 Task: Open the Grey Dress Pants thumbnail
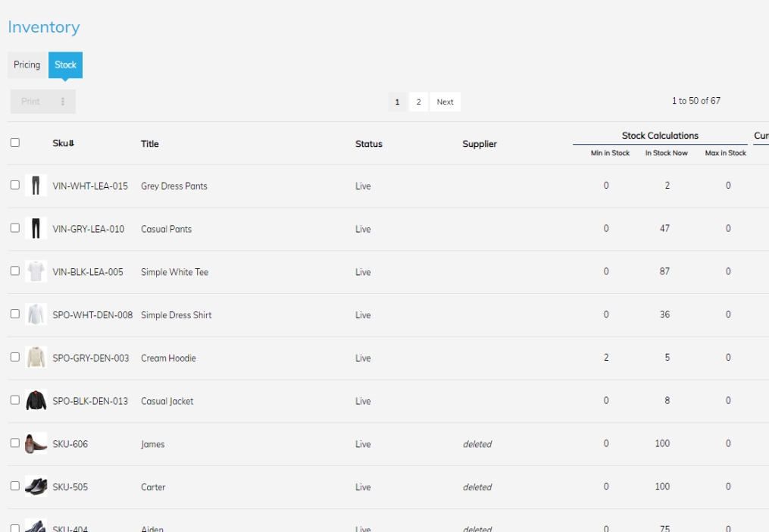coord(36,186)
